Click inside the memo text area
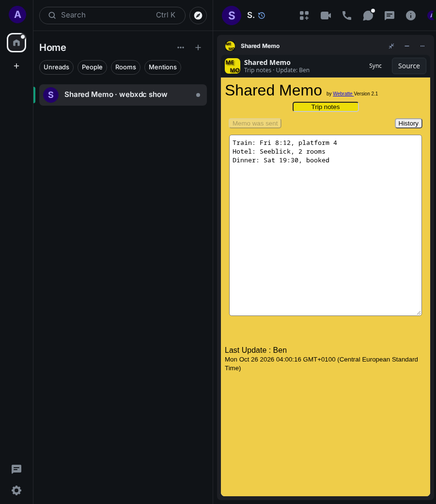 [x=325, y=225]
